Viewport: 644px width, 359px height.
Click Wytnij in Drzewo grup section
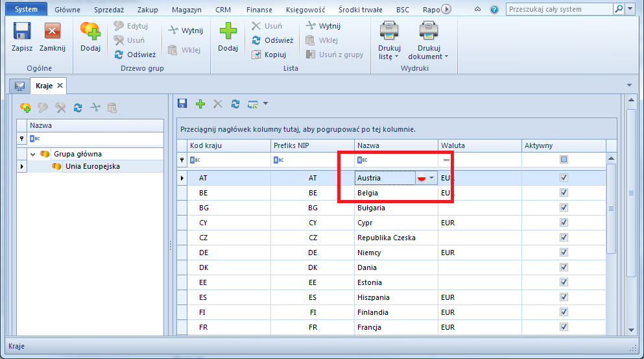(185, 31)
